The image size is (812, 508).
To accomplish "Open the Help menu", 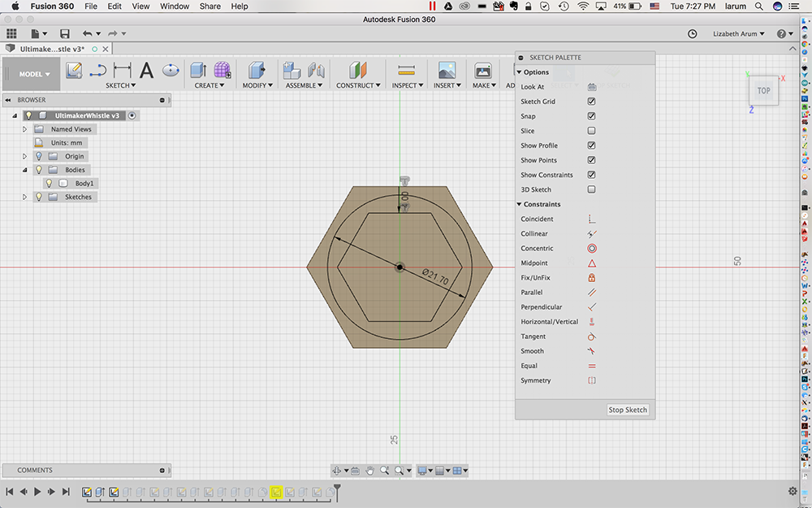I will coord(240,7).
